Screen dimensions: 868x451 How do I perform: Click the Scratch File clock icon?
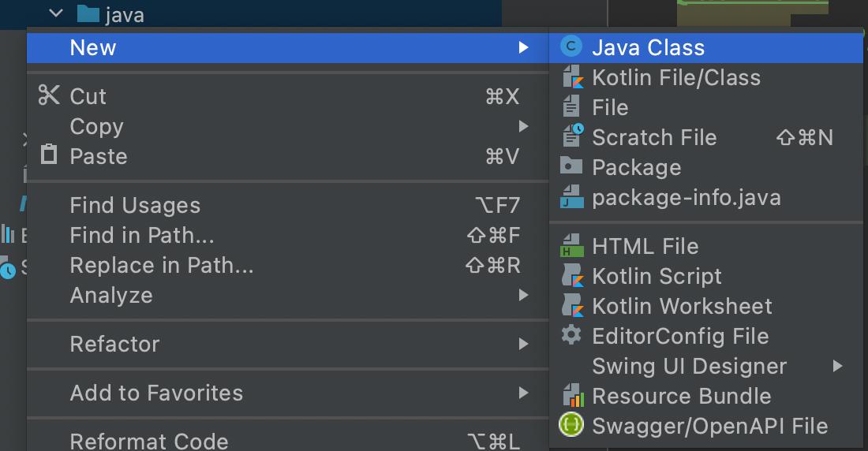572,136
